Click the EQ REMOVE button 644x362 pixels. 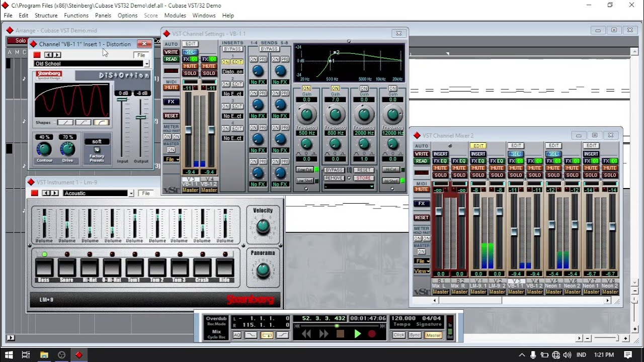tap(334, 178)
